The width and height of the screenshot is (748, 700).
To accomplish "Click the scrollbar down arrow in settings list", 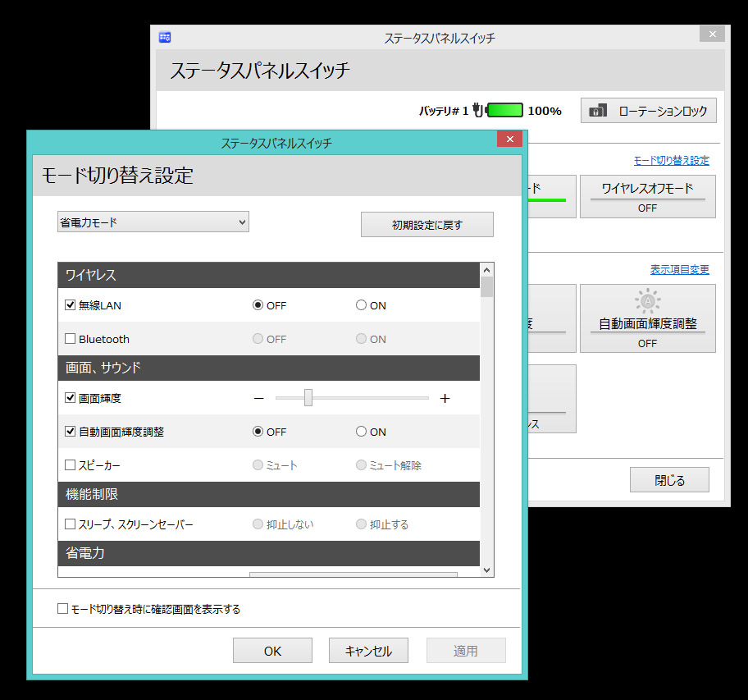I will pos(486,570).
